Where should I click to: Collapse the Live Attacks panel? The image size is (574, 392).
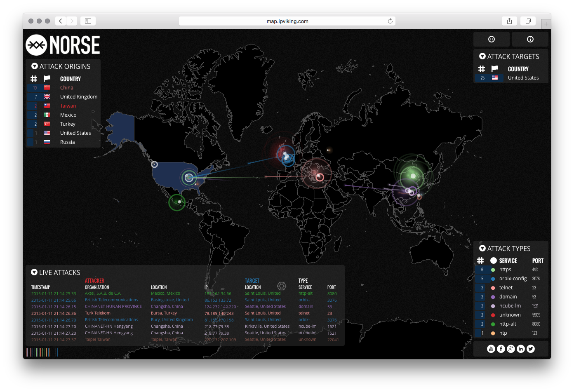click(34, 272)
